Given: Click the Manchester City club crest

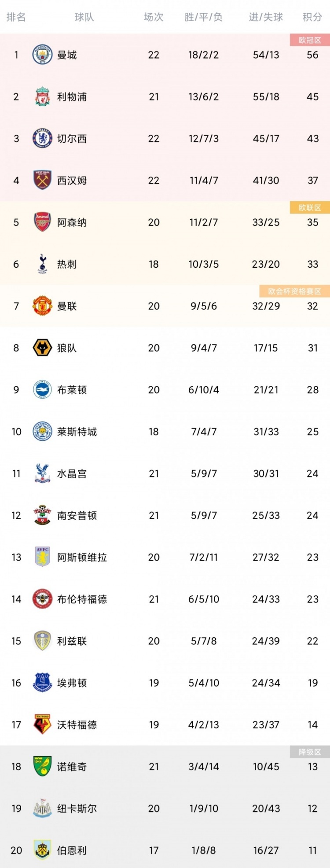Looking at the screenshot, I should [43, 55].
